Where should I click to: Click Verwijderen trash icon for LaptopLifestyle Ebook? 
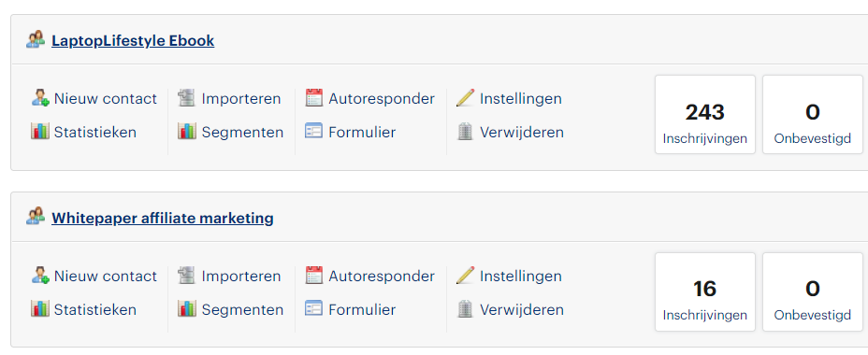(465, 132)
